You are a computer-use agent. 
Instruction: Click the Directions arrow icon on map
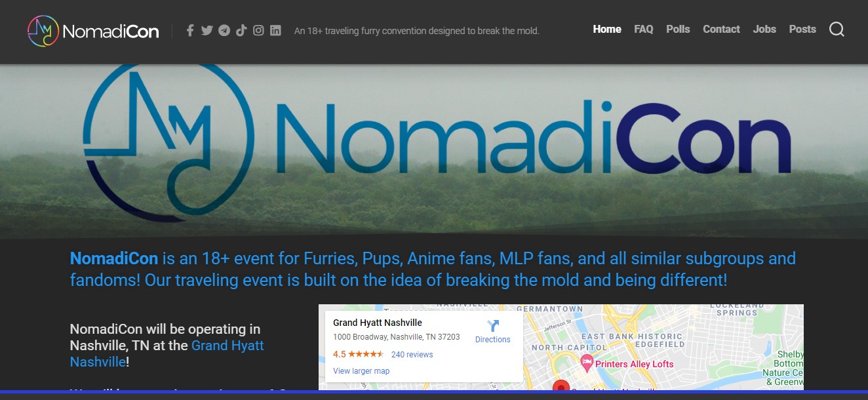[493, 326]
